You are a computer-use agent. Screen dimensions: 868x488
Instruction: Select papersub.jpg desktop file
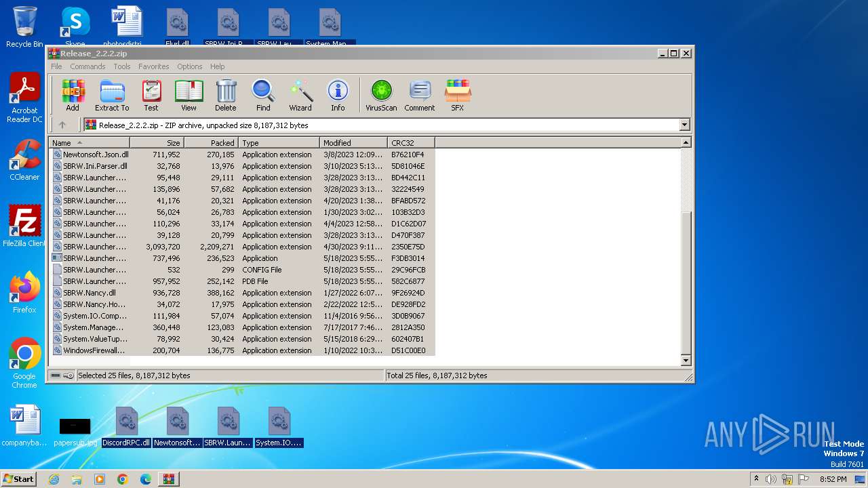(x=75, y=432)
